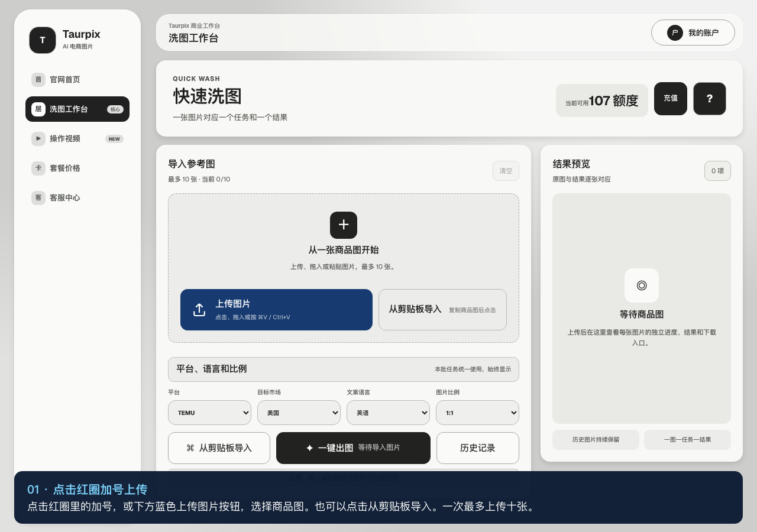The width and height of the screenshot is (757, 532).
Task: Click the play icon beside 操作视频
Action: coord(38,138)
